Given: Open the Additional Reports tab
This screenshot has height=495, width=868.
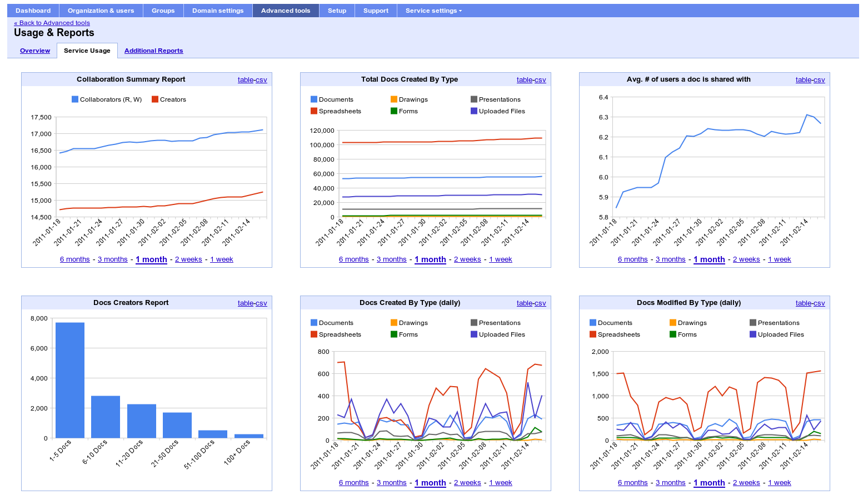Looking at the screenshot, I should click(x=153, y=51).
